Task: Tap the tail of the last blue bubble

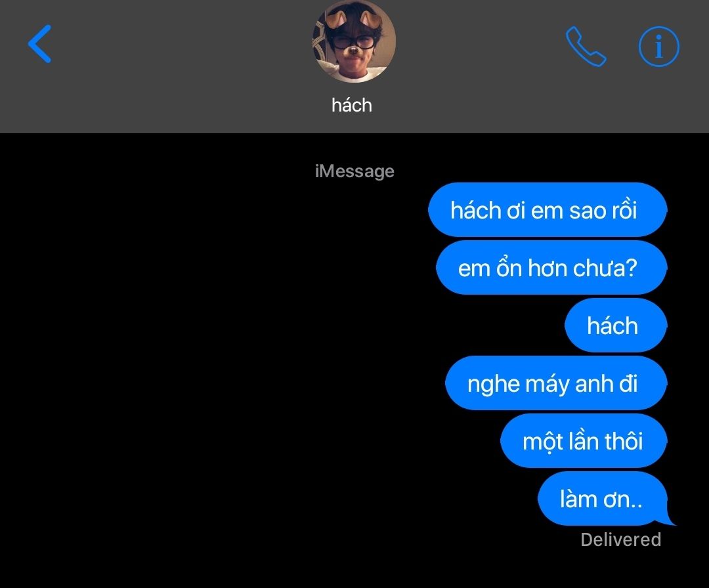Action: click(671, 520)
